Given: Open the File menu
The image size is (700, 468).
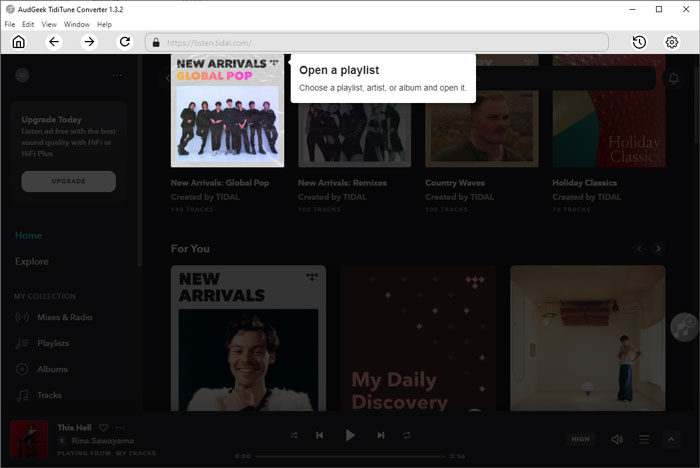Looking at the screenshot, I should tap(10, 24).
